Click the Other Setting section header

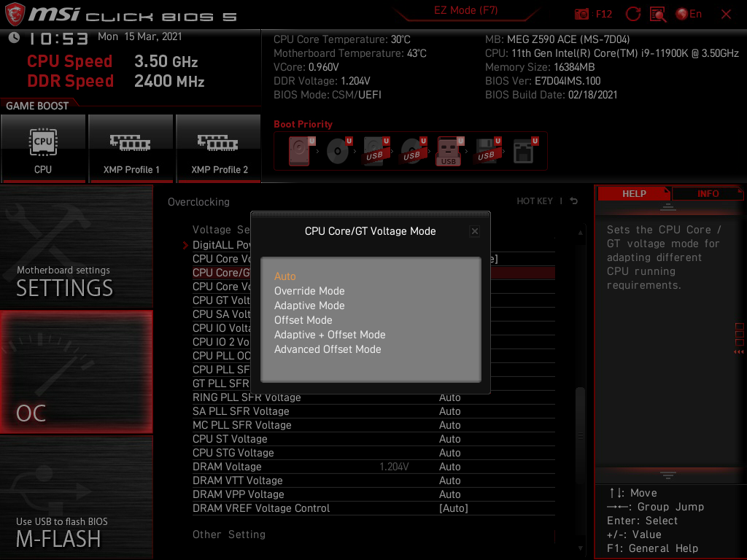coord(228,534)
